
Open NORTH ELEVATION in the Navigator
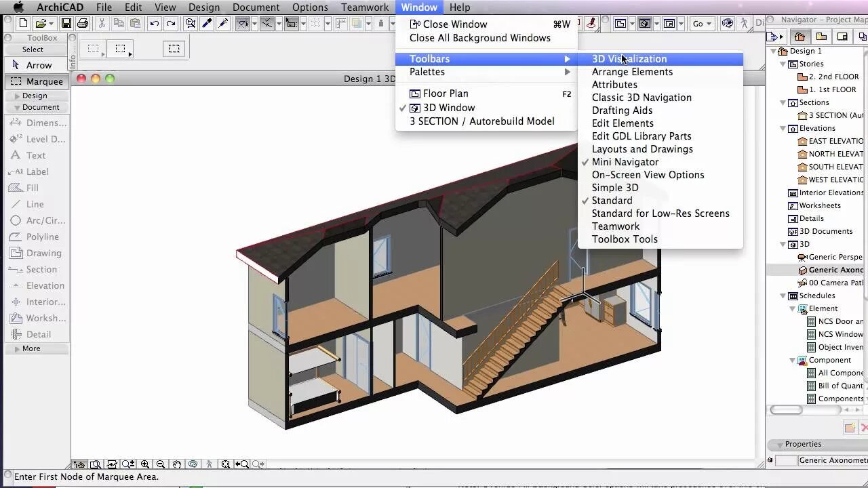pyautogui.click(x=830, y=155)
